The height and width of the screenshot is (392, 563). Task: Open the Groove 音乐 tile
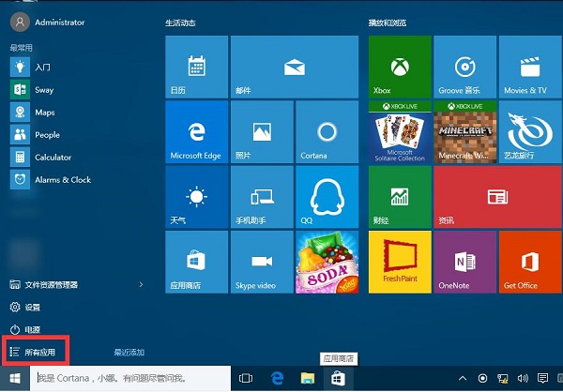point(465,67)
